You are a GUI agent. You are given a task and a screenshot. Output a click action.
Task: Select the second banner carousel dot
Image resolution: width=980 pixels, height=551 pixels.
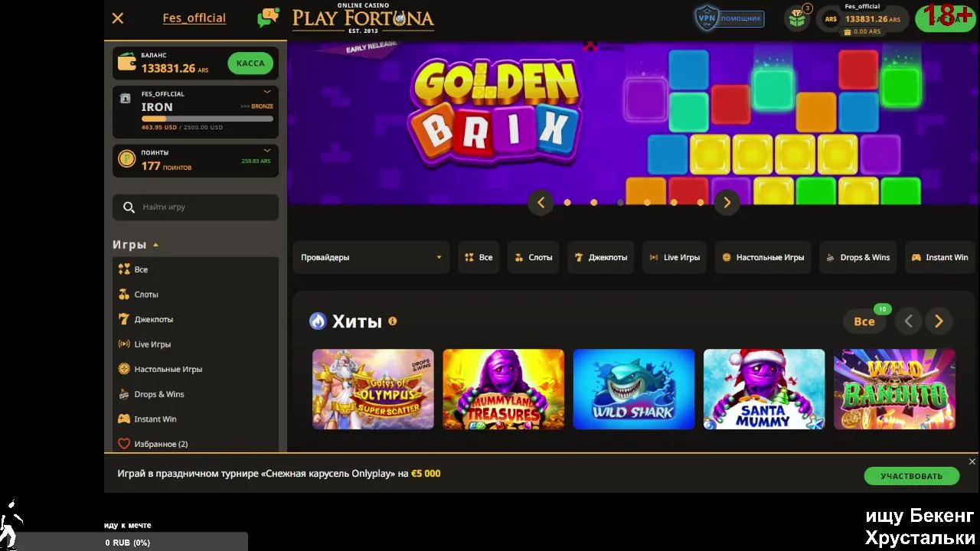594,203
